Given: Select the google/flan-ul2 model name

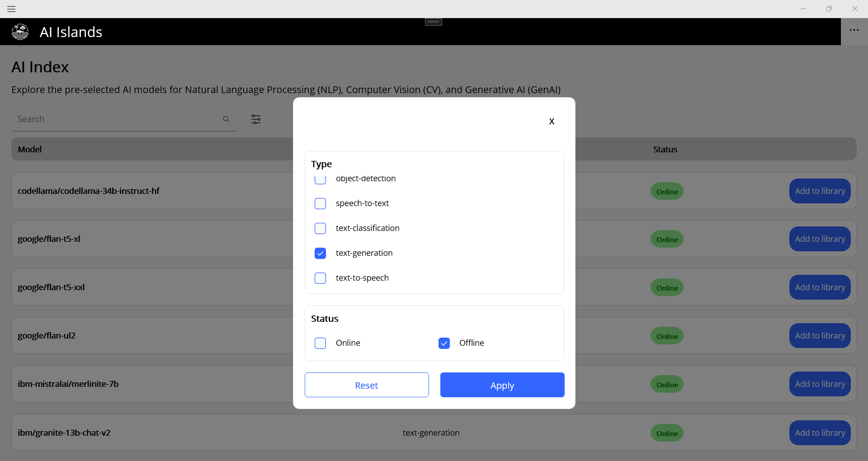Looking at the screenshot, I should pos(47,335).
